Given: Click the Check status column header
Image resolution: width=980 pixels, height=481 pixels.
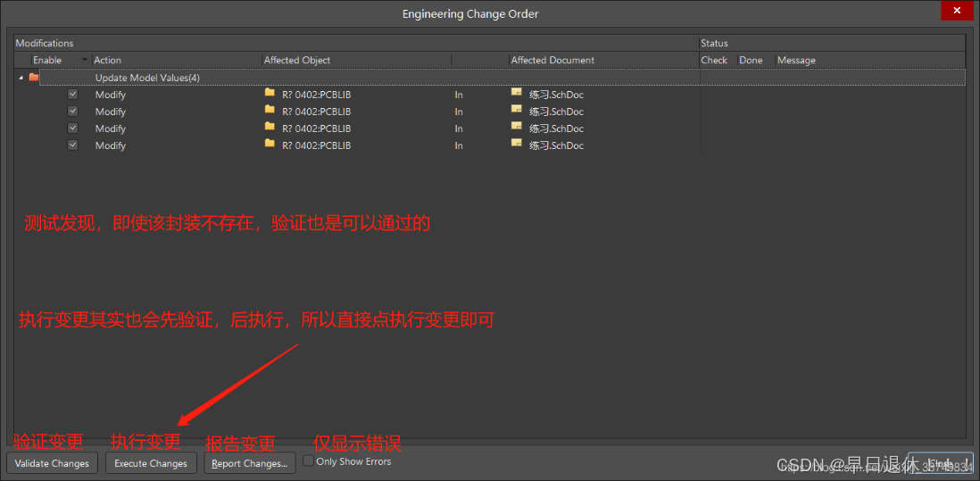Looking at the screenshot, I should click(x=718, y=60).
